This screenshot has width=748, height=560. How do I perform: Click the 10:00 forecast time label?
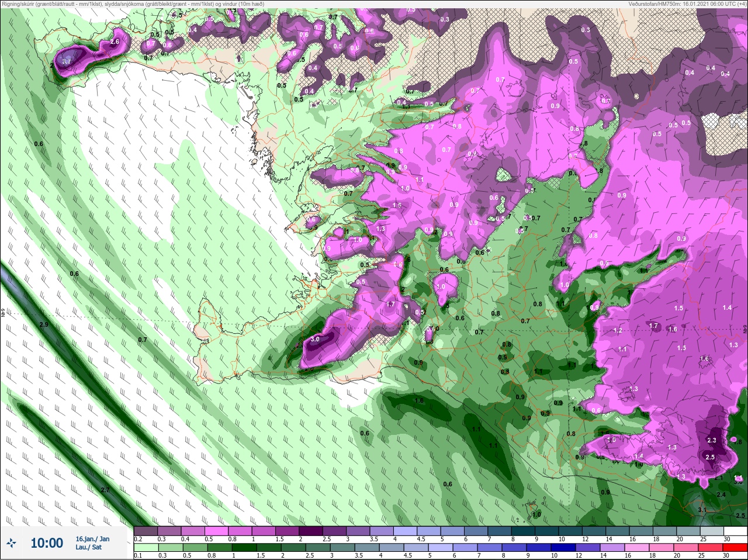pos(47,543)
